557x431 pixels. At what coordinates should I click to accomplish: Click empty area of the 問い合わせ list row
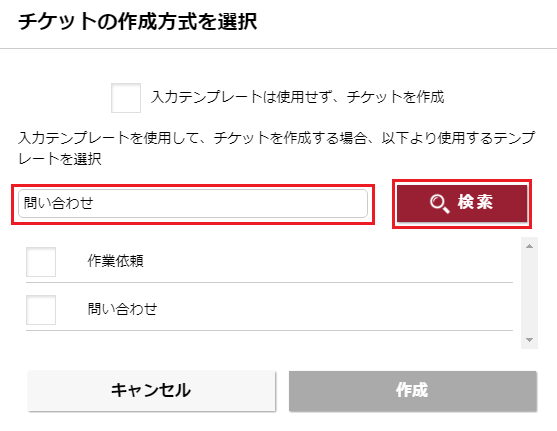point(334,309)
